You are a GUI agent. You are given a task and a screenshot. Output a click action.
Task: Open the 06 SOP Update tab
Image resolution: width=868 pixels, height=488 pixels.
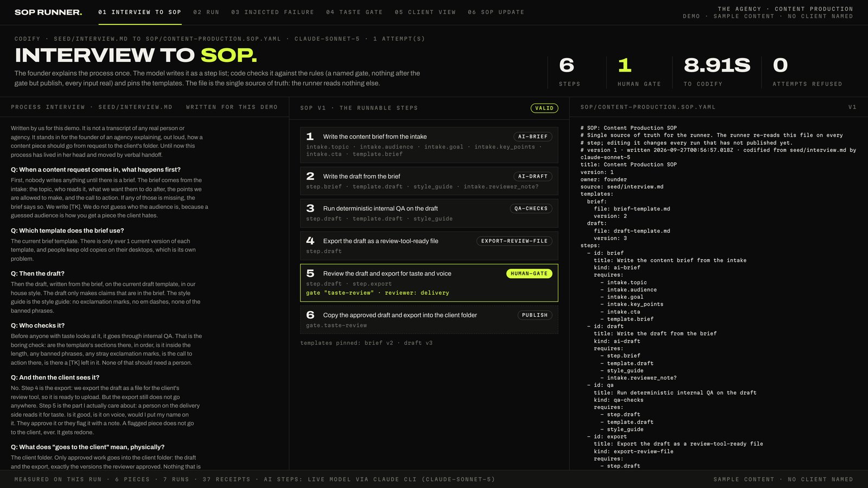point(496,12)
